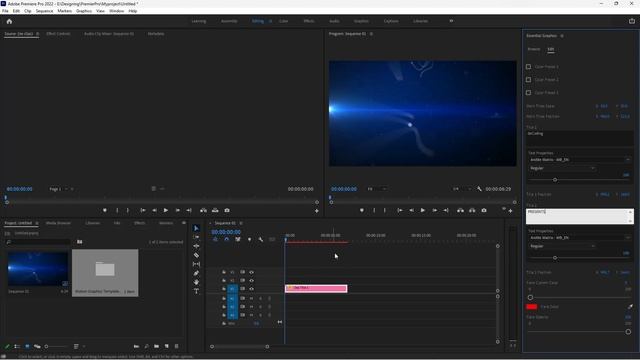The width and height of the screenshot is (640, 360).
Task: Export frame from Source Monitor camera icon
Action: pos(227,210)
